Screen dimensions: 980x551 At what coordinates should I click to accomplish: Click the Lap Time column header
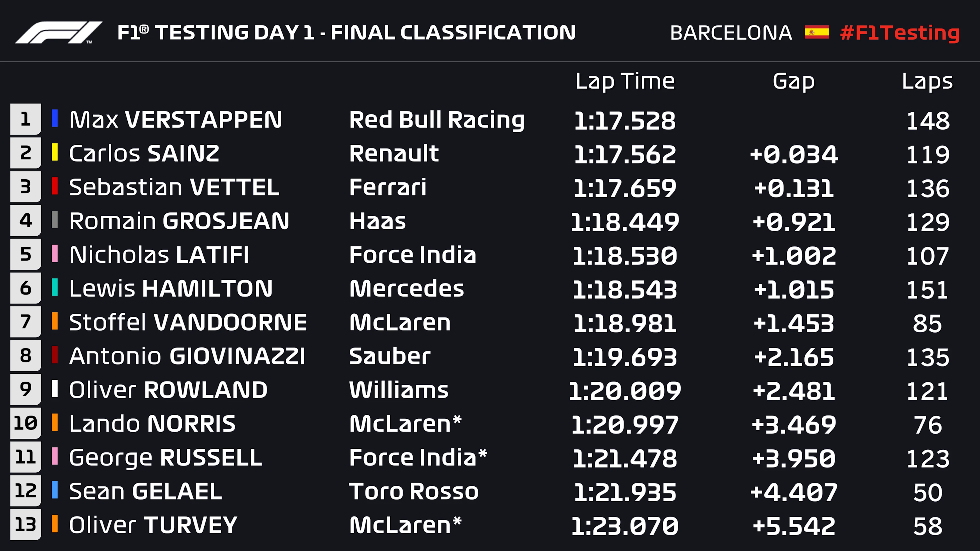pos(625,81)
